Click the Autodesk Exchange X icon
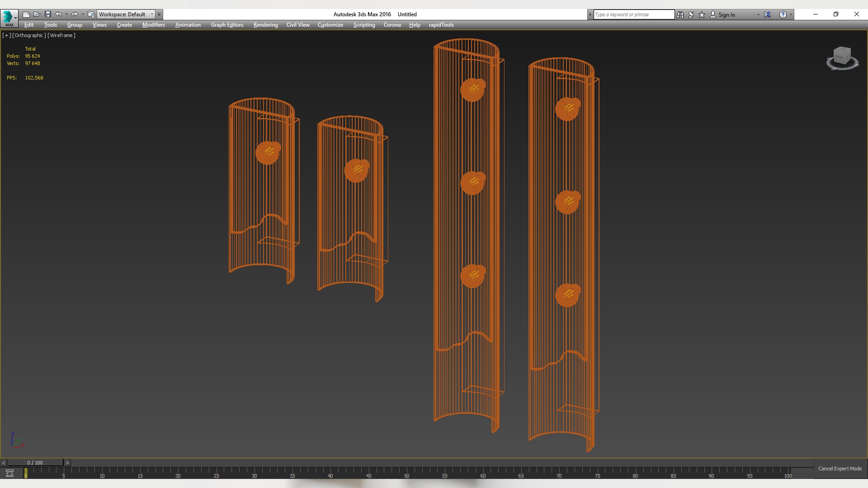The image size is (868, 488). (x=767, y=14)
